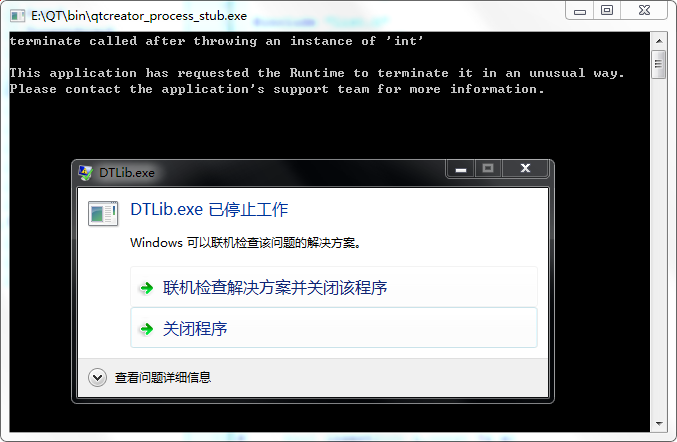The height and width of the screenshot is (442, 677).
Task: Click the greyed maximize button on DTLib.exe dialog
Action: [x=488, y=168]
